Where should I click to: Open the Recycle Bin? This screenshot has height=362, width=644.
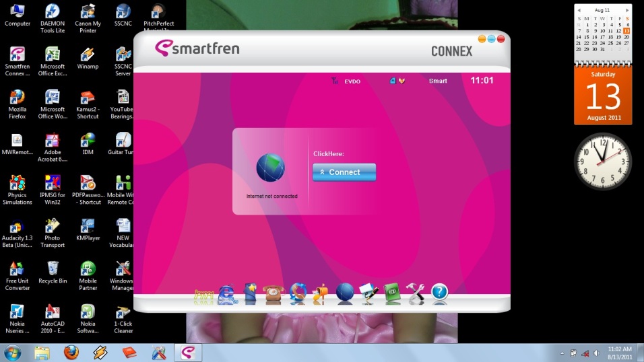(x=53, y=273)
